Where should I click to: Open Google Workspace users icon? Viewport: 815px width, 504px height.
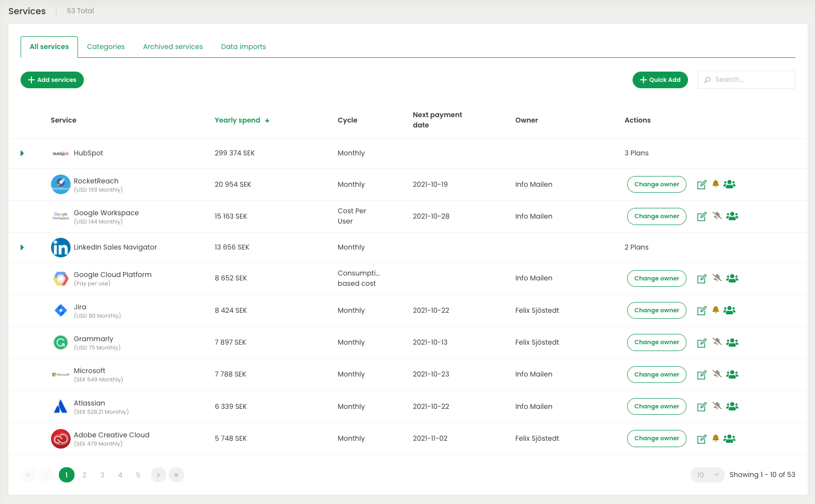click(732, 216)
